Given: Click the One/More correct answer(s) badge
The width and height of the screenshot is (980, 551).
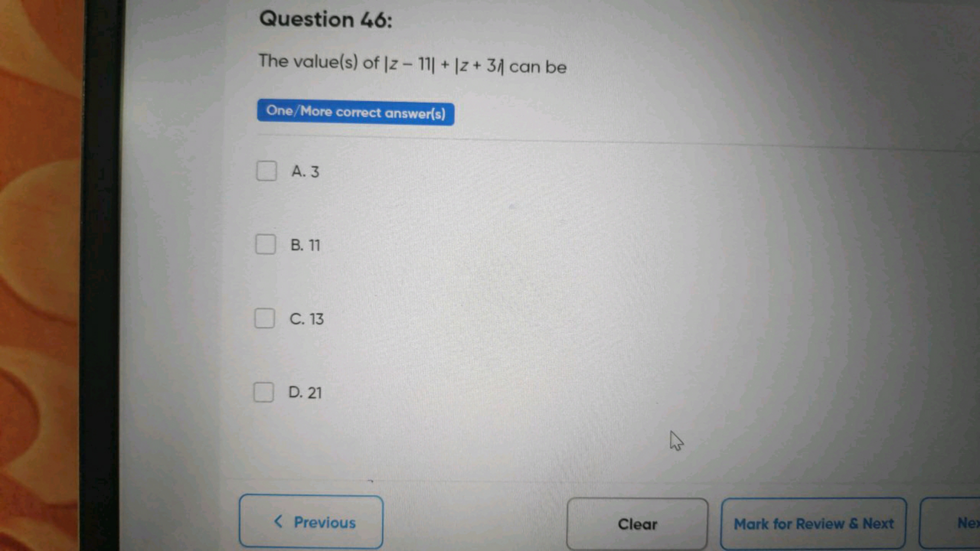Looking at the screenshot, I should [355, 112].
